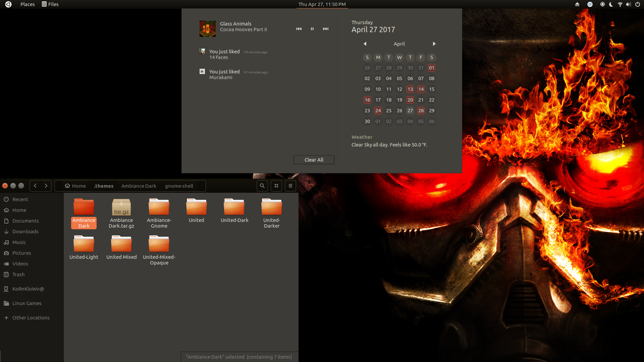644x362 pixels.
Task: Open the Places menu
Action: 28,4
